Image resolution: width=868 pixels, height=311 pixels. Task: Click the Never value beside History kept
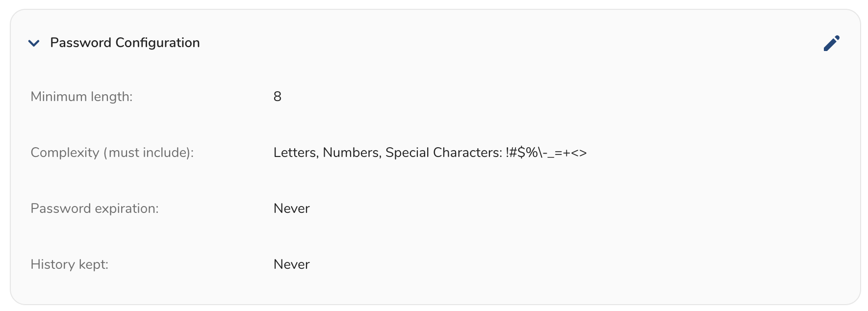(x=292, y=264)
